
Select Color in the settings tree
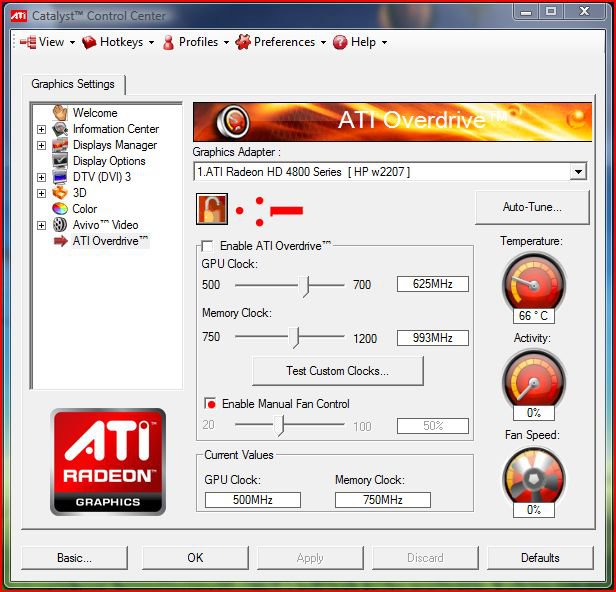click(x=84, y=209)
